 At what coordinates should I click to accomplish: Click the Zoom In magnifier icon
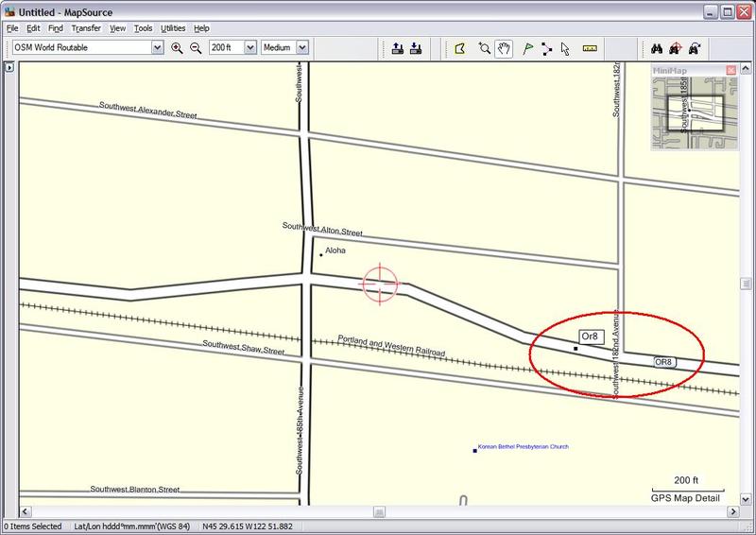(177, 48)
